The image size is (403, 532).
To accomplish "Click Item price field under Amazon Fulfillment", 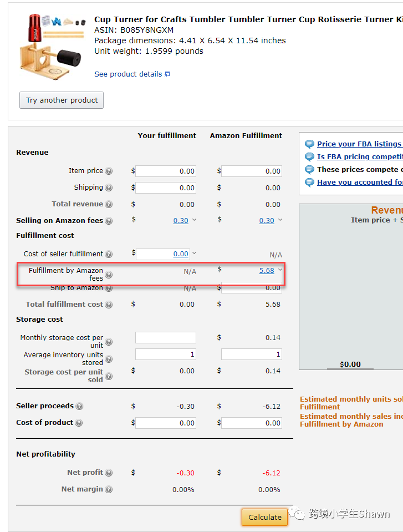I will point(252,171).
